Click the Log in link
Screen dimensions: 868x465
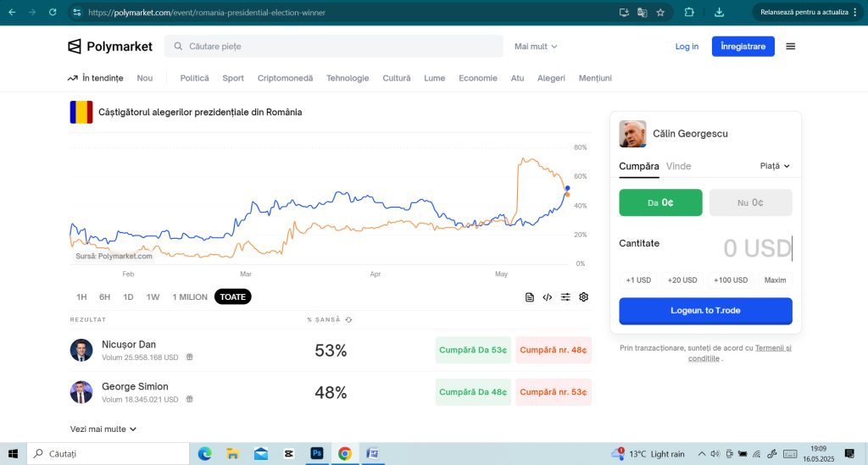pyautogui.click(x=687, y=47)
